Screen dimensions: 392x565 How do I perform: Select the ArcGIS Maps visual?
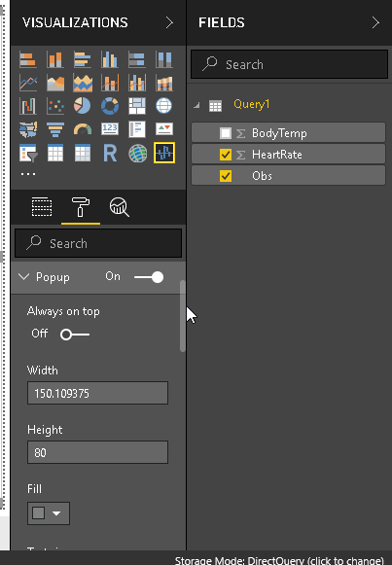(x=137, y=153)
